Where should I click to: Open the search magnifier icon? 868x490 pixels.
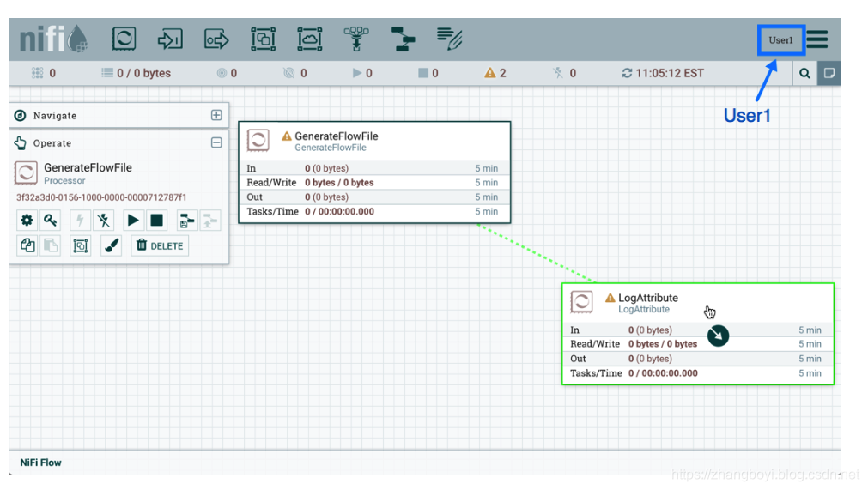click(x=804, y=73)
